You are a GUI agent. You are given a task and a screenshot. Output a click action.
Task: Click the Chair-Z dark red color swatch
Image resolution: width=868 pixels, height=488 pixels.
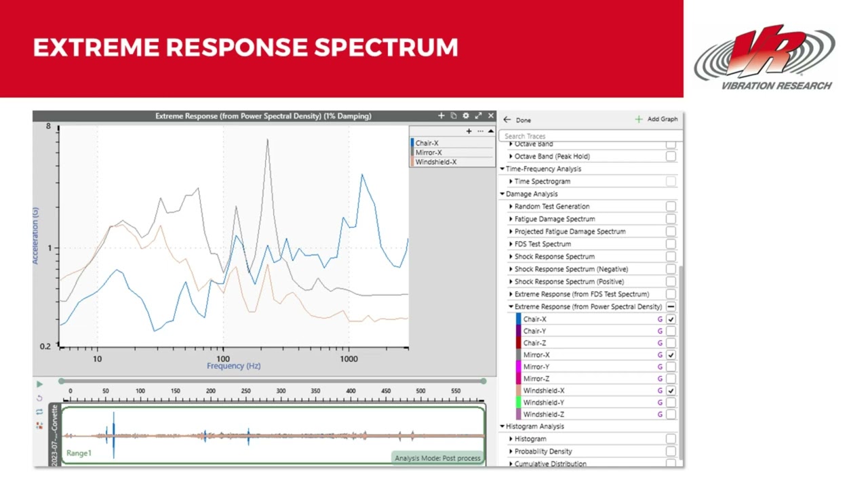[x=519, y=343]
